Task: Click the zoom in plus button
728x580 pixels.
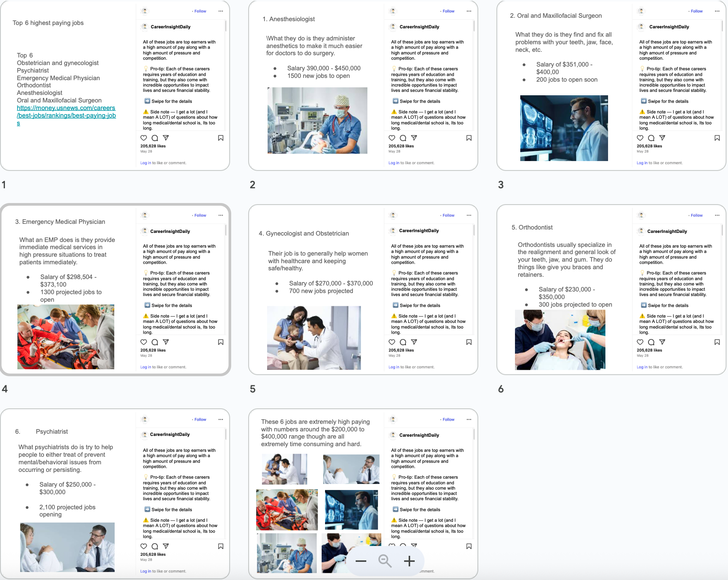Action: (x=409, y=561)
